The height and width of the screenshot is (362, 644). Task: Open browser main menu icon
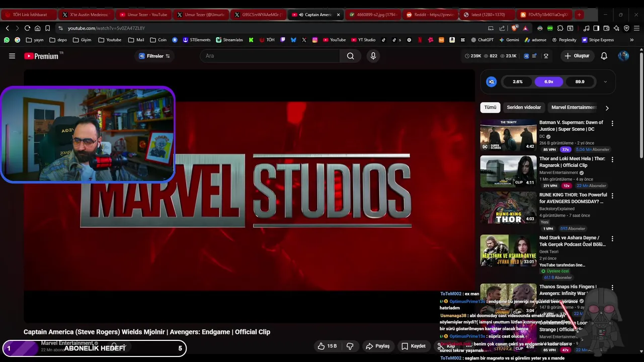[636, 28]
